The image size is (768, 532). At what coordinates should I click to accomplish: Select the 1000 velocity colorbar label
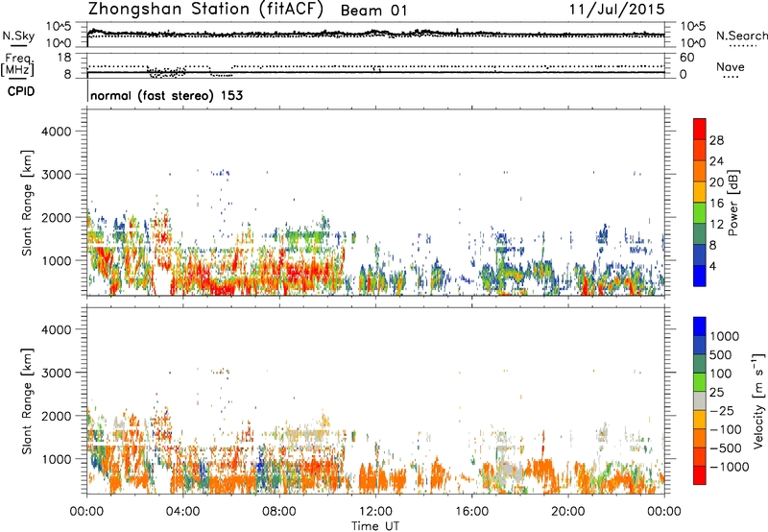[x=724, y=336]
